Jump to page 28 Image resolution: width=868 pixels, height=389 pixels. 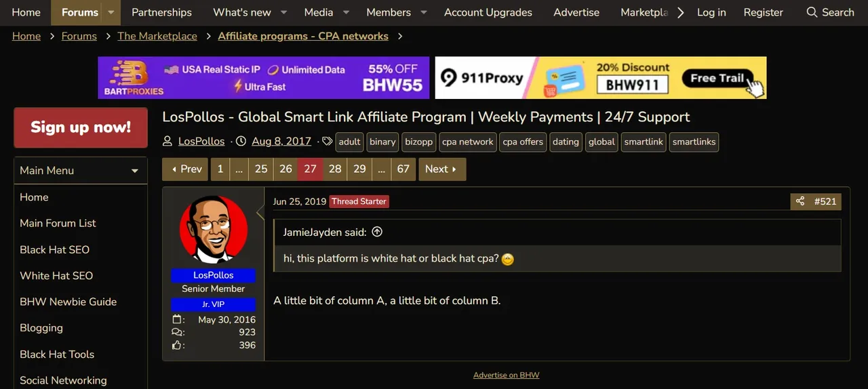pos(335,169)
